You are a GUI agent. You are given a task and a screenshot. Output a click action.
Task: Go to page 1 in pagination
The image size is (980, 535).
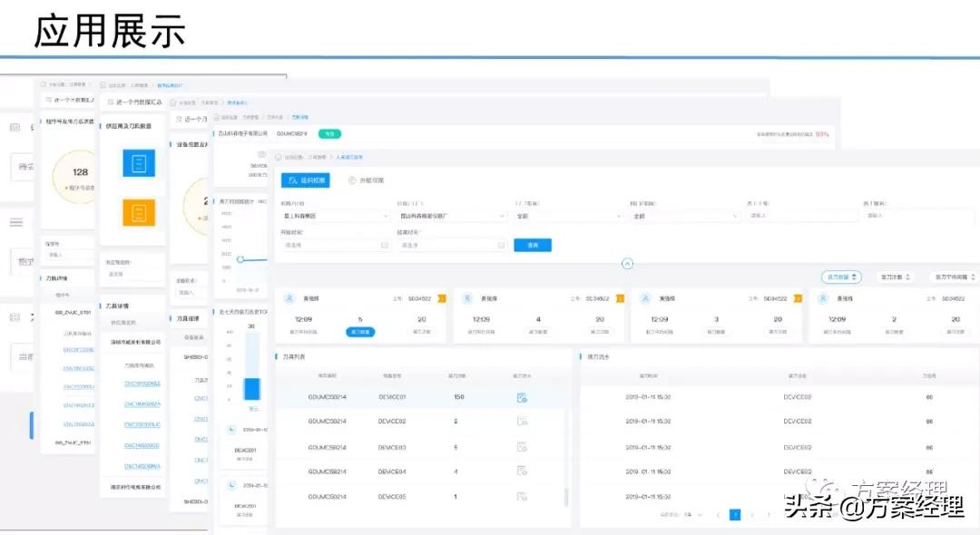click(x=735, y=514)
